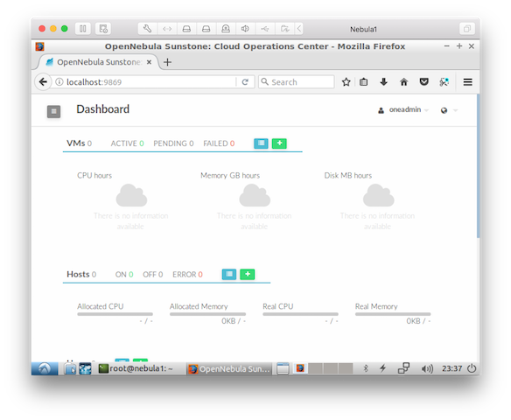
Task: Open the Pocket icon in toolbar
Action: 423,81
